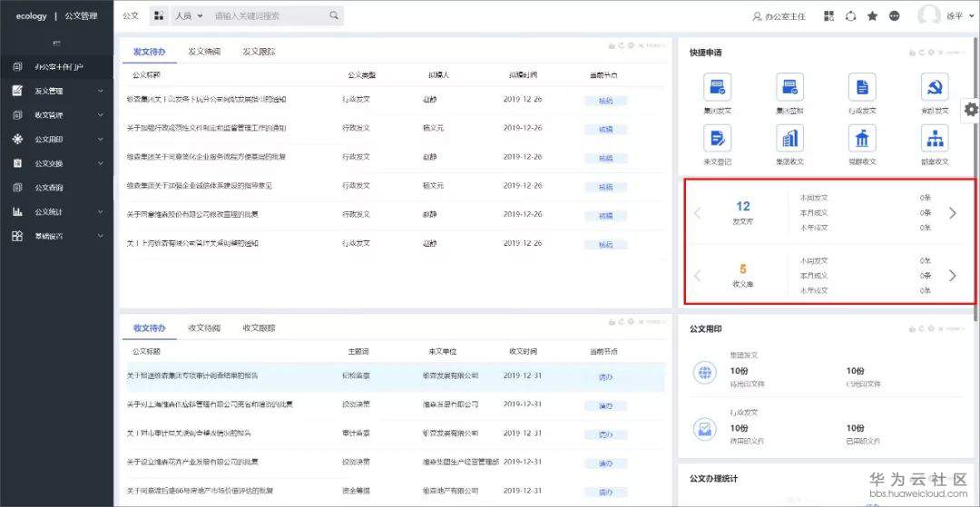The image size is (980, 507).
Task: Click the 公文统计 bar chart sidebar icon
Action: (x=17, y=211)
